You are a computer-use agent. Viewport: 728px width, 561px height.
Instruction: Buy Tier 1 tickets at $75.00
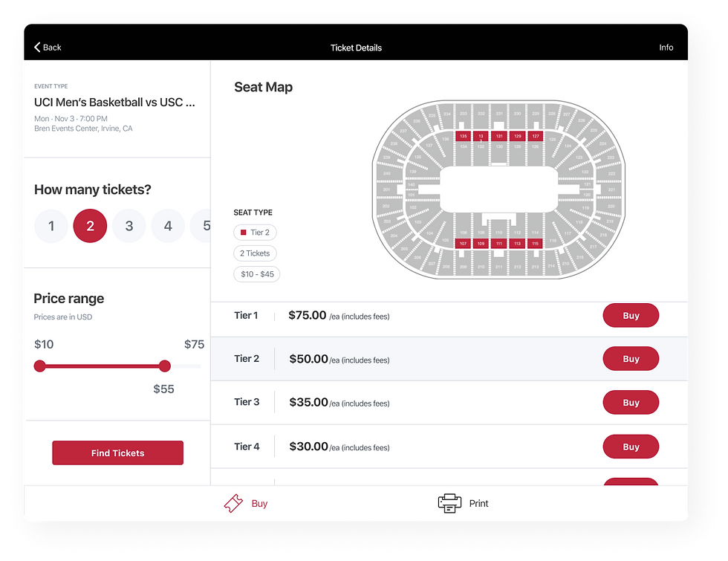click(x=631, y=315)
